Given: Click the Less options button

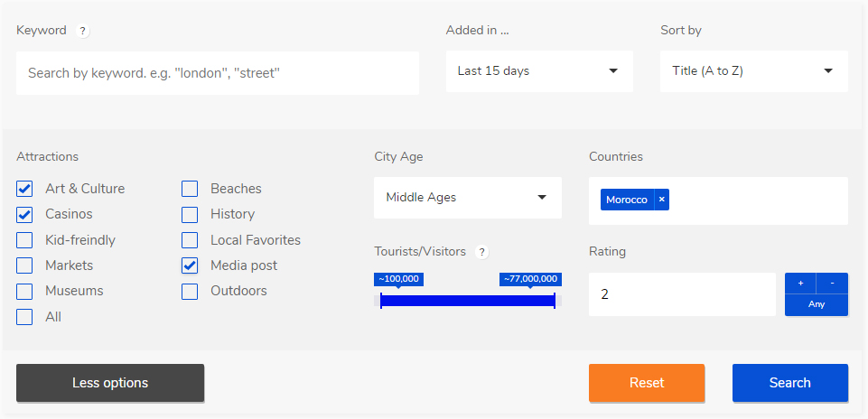Looking at the screenshot, I should (x=110, y=383).
